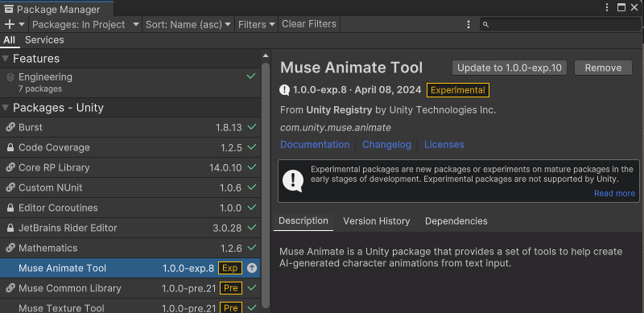Select the Muse Texture Tool package

[x=130, y=306]
